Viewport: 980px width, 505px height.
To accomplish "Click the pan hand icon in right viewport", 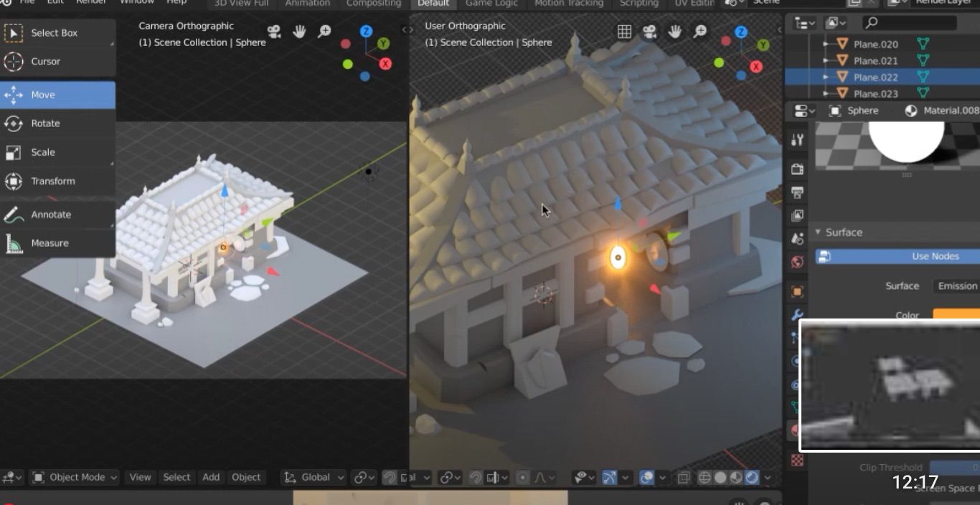I will point(674,32).
